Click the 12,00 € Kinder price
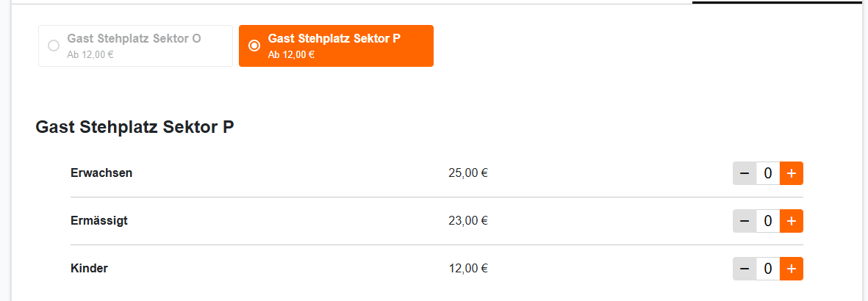 (x=468, y=268)
